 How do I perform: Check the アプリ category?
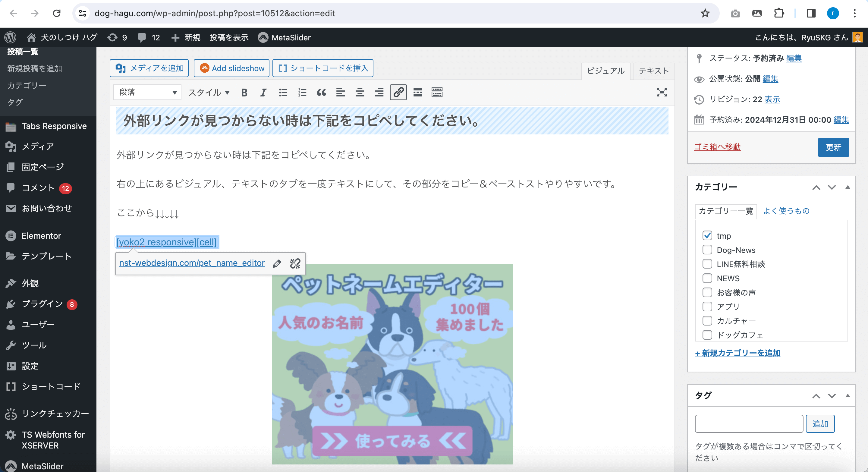[707, 306]
